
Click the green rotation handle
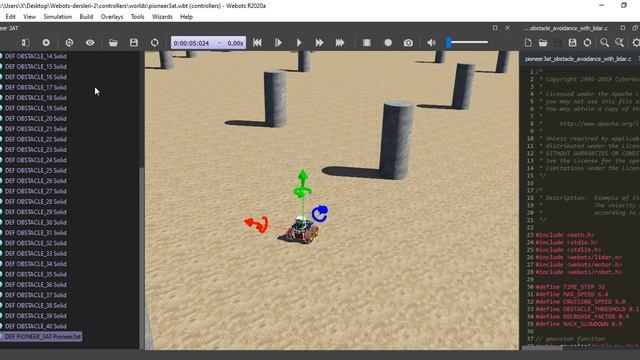coord(303,191)
